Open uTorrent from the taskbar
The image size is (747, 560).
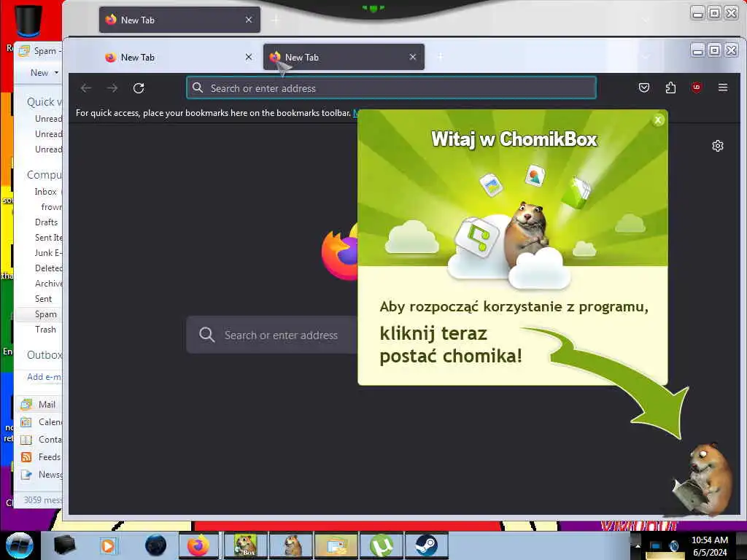click(381, 545)
